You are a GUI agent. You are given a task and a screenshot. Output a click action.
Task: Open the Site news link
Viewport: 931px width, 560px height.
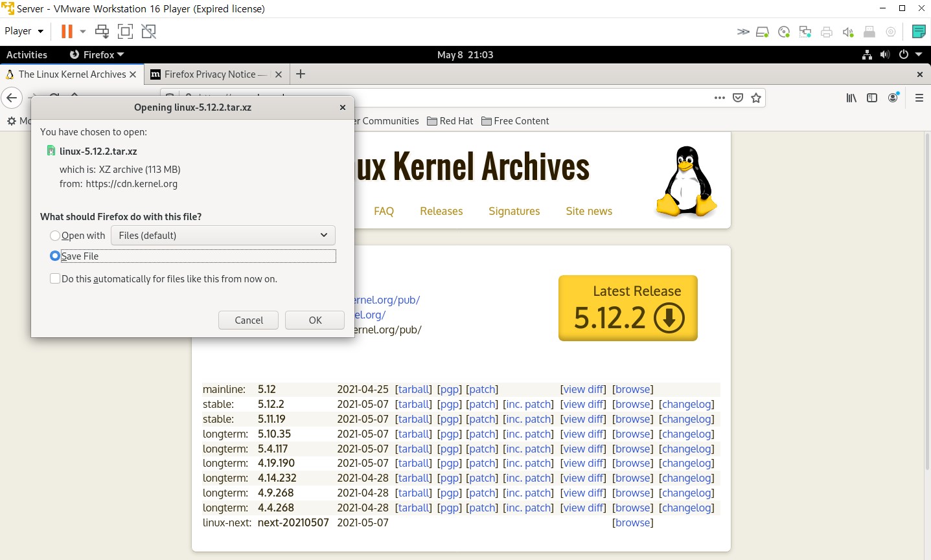point(589,211)
